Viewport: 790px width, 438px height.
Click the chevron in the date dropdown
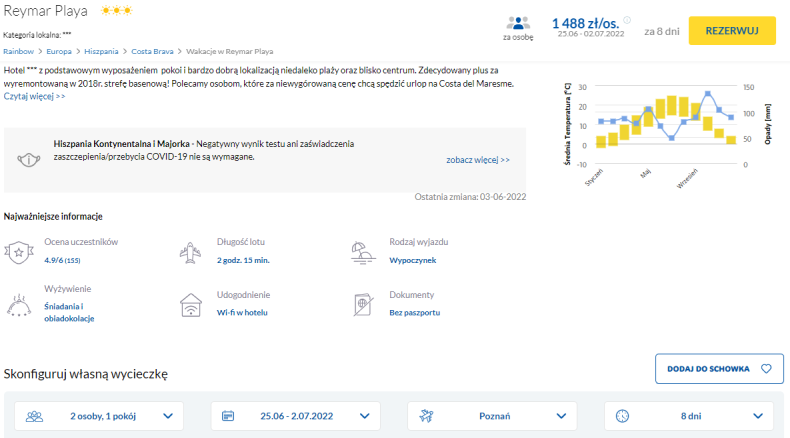coord(365,416)
